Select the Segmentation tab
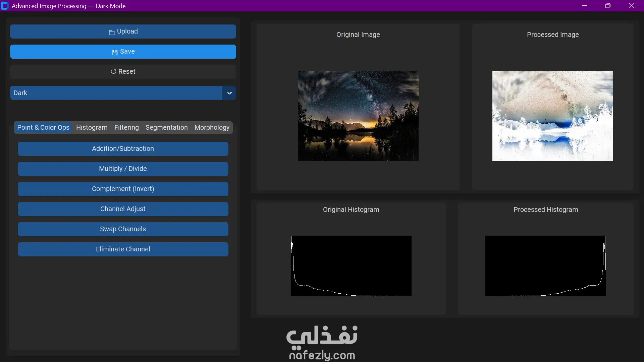Image resolution: width=644 pixels, height=362 pixels. click(166, 128)
